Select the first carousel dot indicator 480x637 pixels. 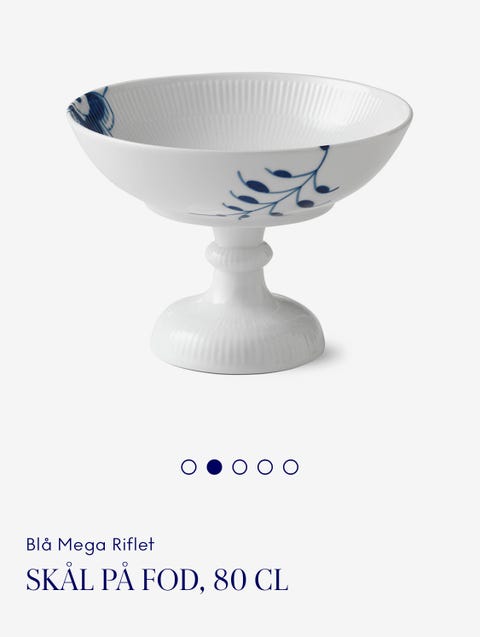coord(188,467)
